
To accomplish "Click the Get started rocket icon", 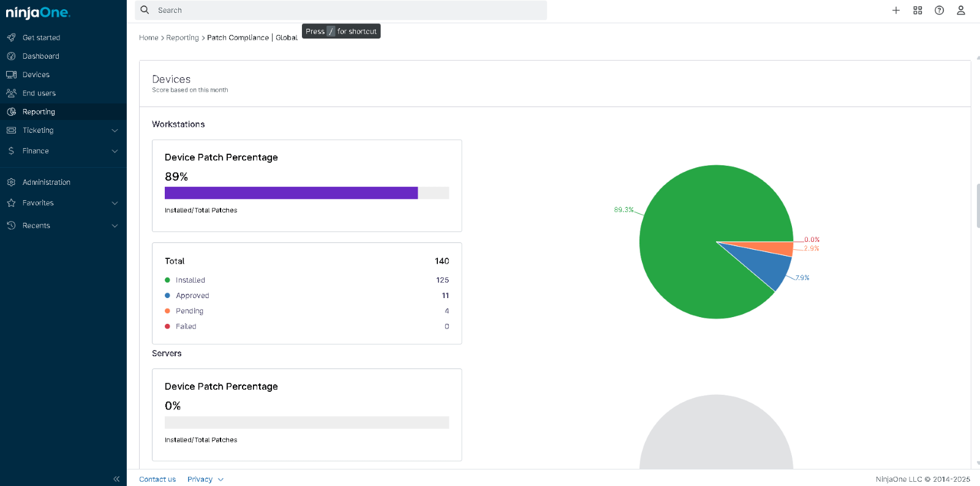I will 11,37.
